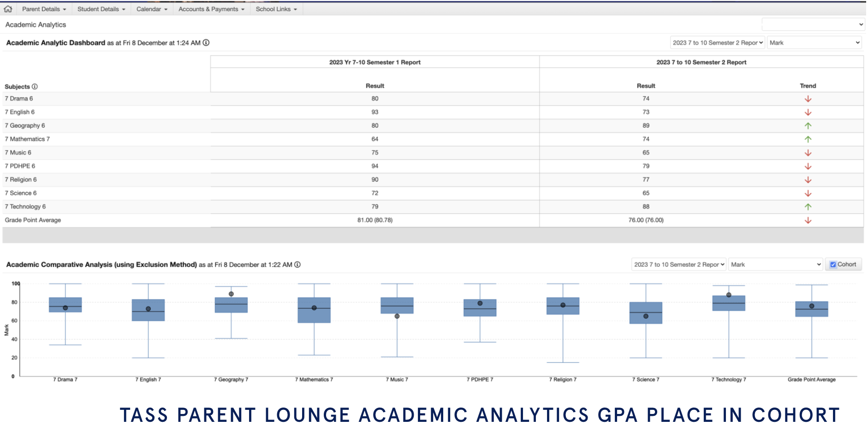
Task: Click the info icon next to Subjects
Action: click(x=35, y=86)
